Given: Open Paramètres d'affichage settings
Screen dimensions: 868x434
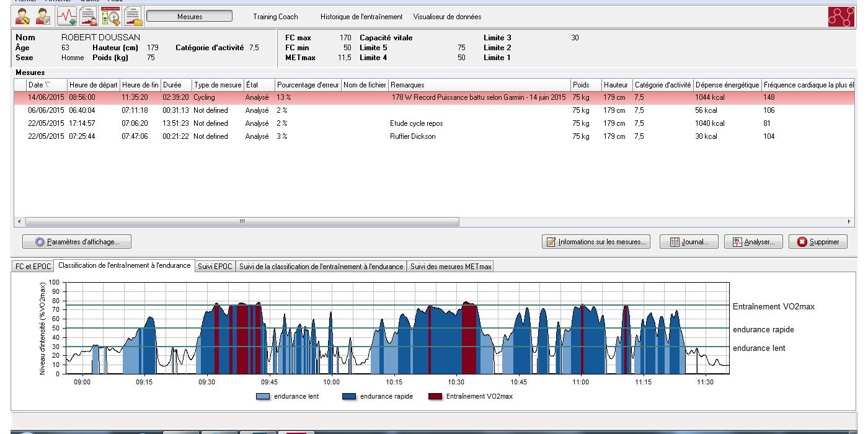Looking at the screenshot, I should click(x=77, y=242).
